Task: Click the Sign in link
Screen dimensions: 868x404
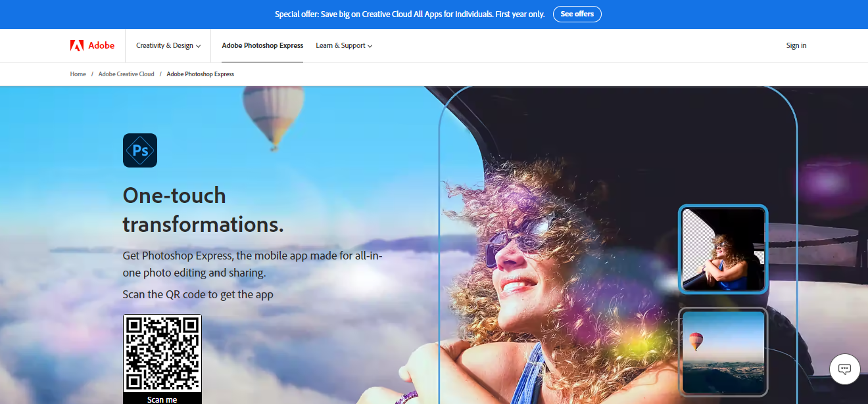Action: [796, 45]
